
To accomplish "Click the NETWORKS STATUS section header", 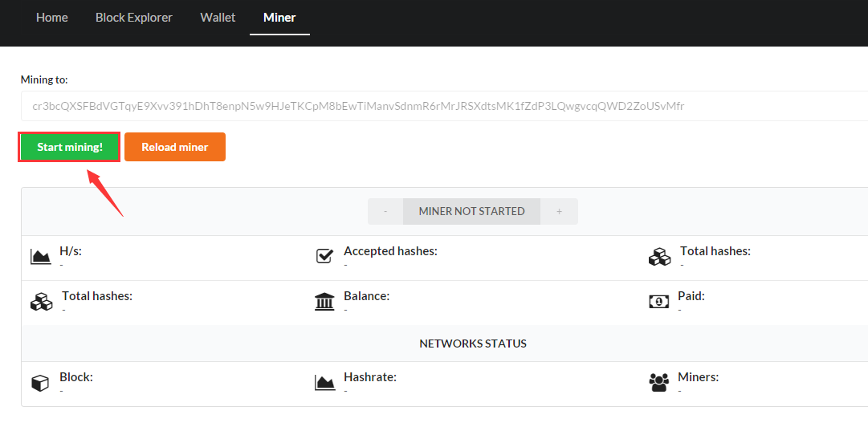I will point(473,344).
